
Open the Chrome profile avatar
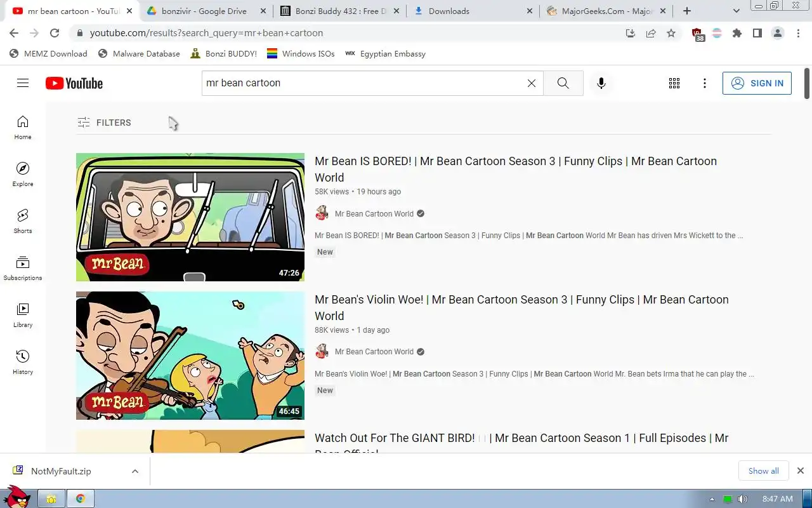click(778, 33)
